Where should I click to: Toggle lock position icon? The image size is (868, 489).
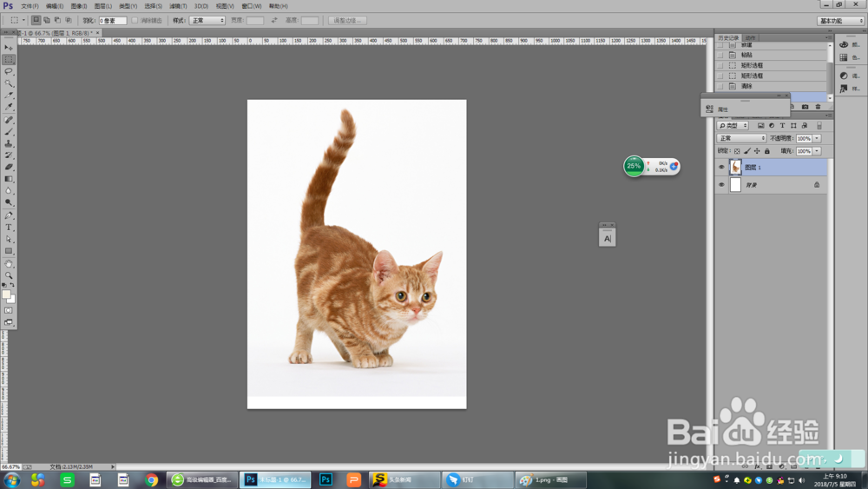point(757,151)
